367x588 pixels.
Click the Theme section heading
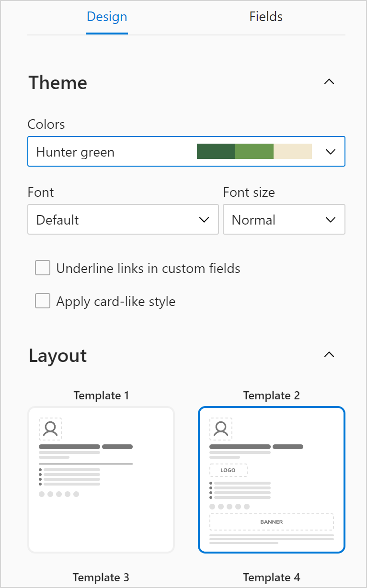[58, 82]
